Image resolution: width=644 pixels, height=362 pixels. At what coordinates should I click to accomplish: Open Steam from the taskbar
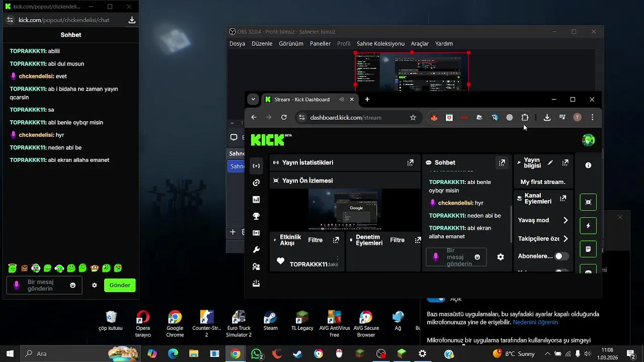(297, 354)
